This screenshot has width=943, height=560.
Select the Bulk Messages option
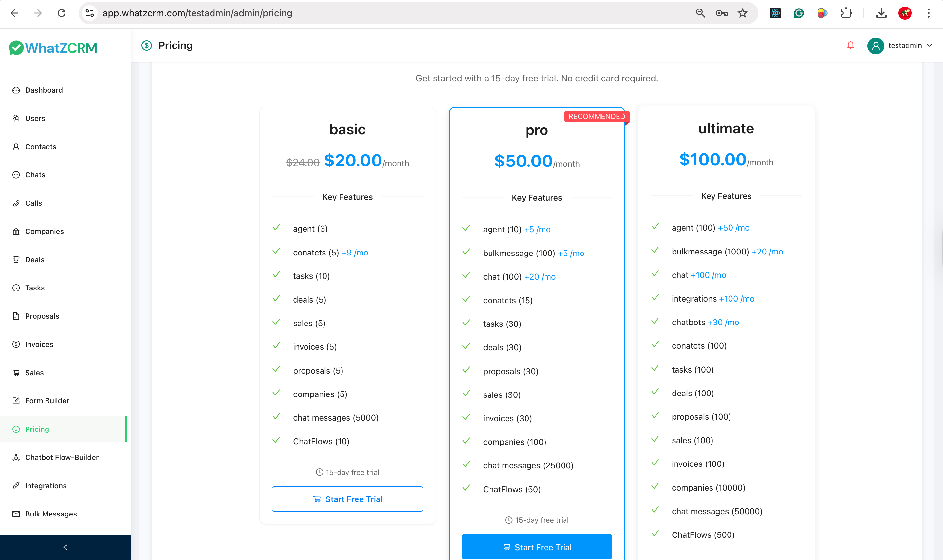(51, 514)
